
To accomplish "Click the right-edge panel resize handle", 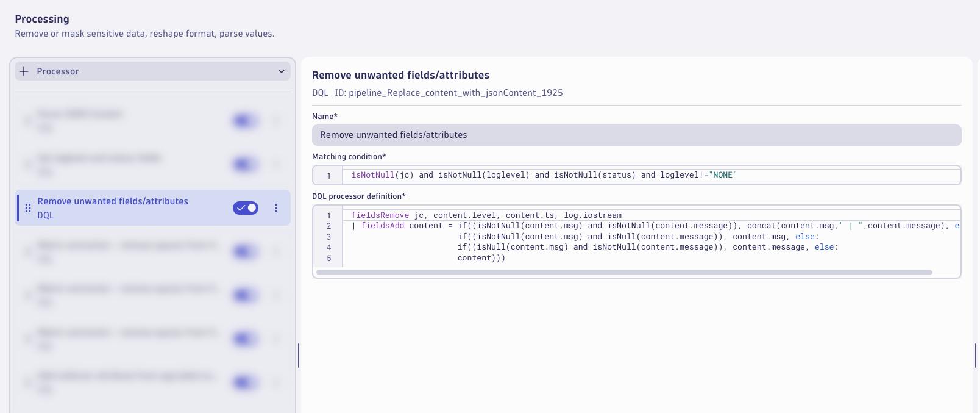I will click(975, 356).
